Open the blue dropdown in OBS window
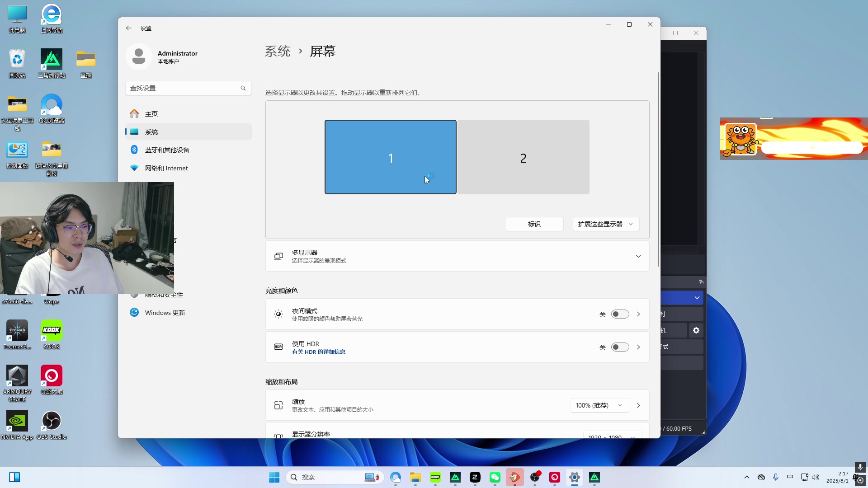Screen dimensions: 868x488 click(x=682, y=298)
